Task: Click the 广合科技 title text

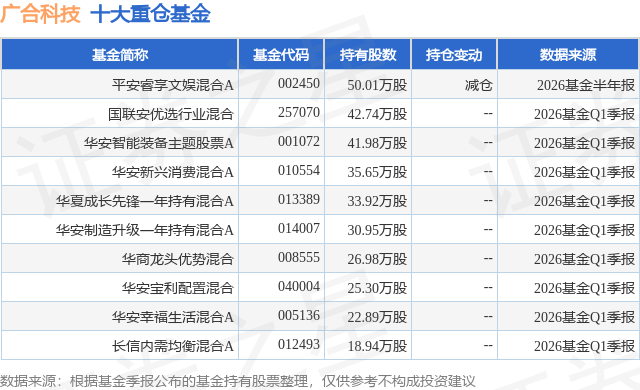Action: tap(40, 14)
